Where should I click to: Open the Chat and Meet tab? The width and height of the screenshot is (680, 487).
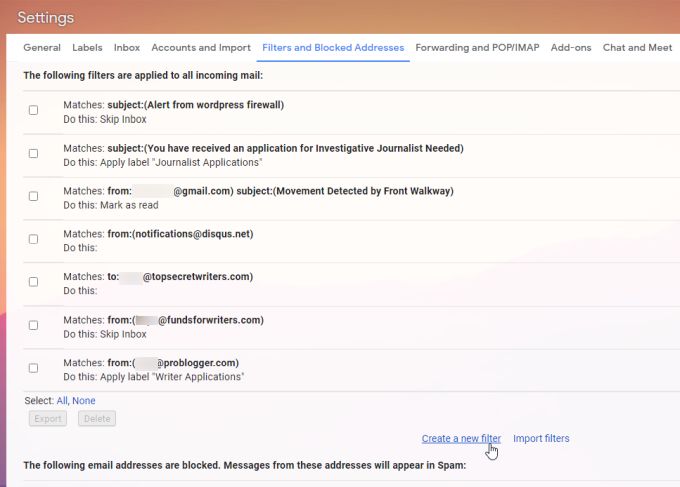(637, 47)
